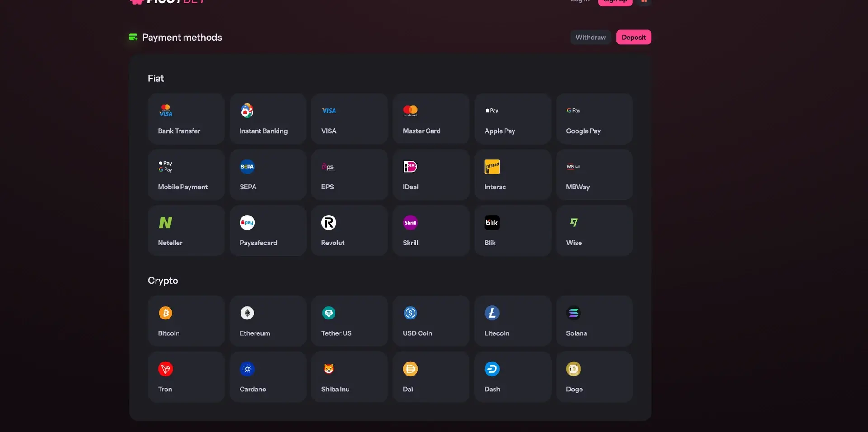Select the Instant Banking icon
The image size is (868, 432).
(247, 111)
